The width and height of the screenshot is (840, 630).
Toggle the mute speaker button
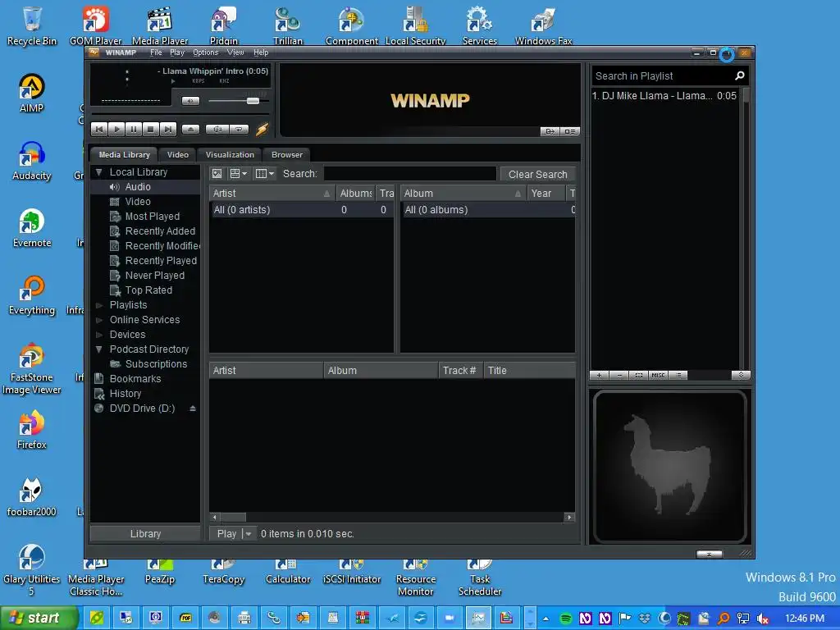tap(190, 101)
